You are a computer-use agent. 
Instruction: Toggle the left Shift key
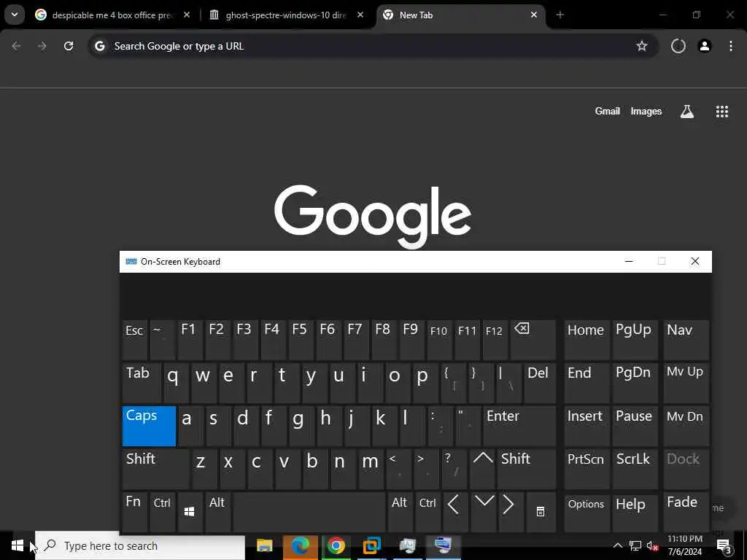(x=155, y=469)
